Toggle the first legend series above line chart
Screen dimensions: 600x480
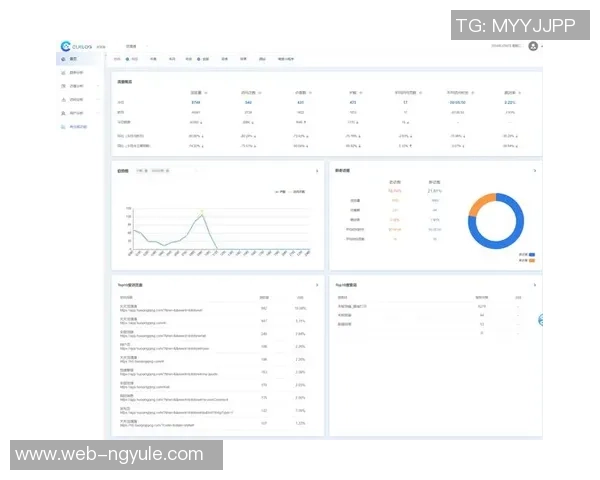(x=277, y=191)
